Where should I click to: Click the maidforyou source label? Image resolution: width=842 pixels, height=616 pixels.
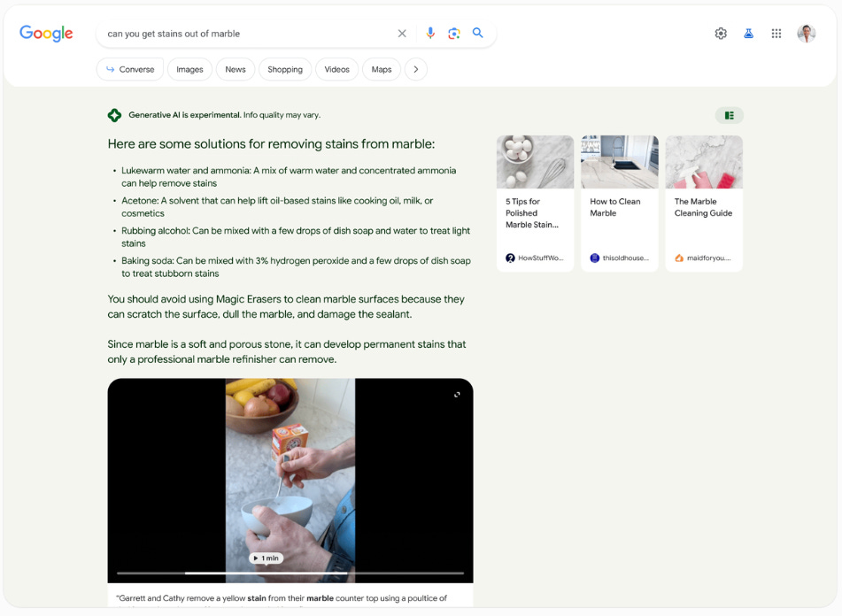click(x=702, y=258)
